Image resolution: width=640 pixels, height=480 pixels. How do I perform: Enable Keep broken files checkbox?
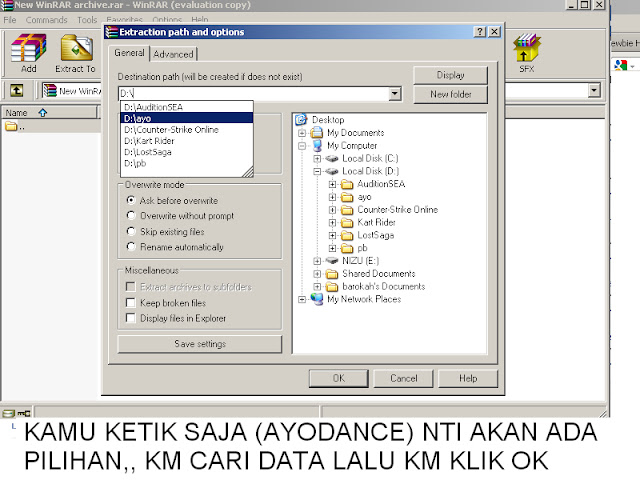pyautogui.click(x=131, y=302)
